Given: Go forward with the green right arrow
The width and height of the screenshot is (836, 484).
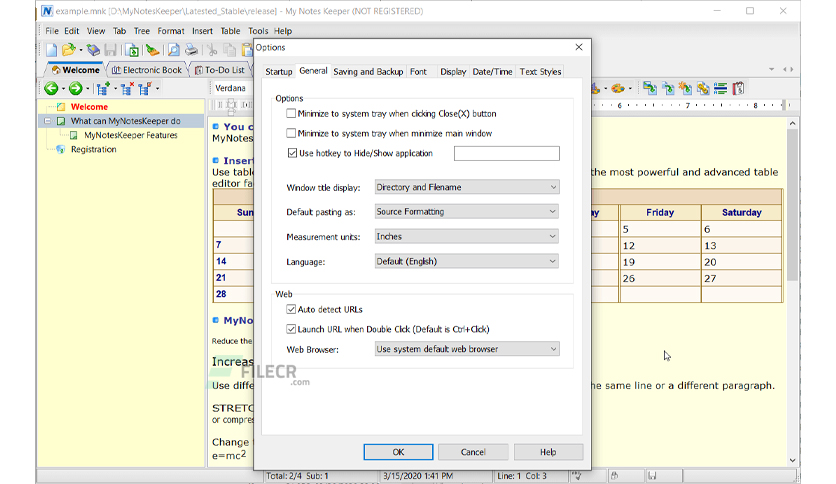Looking at the screenshot, I should pyautogui.click(x=76, y=88).
